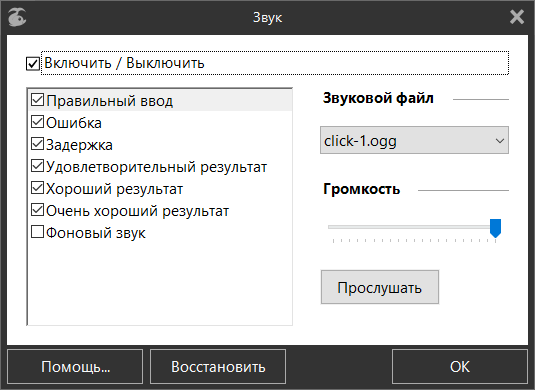This screenshot has height=390, width=535.
Task: Click the app logo icon in title bar
Action: 17,17
